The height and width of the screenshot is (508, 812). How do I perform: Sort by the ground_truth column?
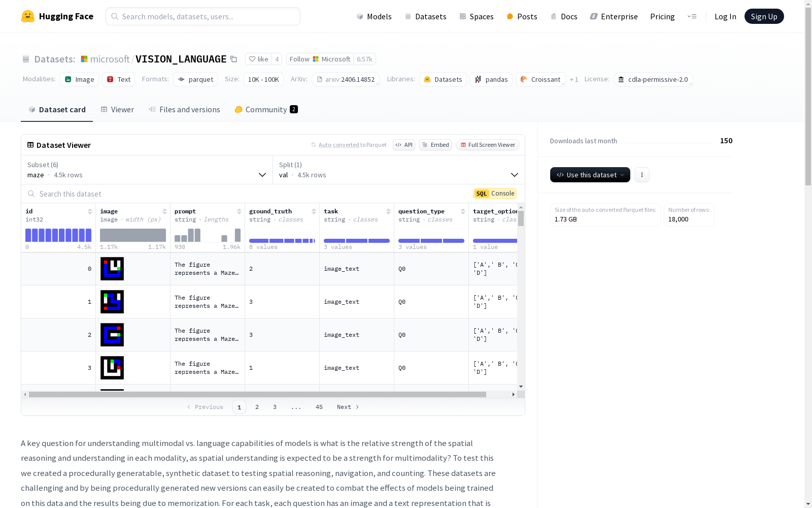click(x=314, y=211)
